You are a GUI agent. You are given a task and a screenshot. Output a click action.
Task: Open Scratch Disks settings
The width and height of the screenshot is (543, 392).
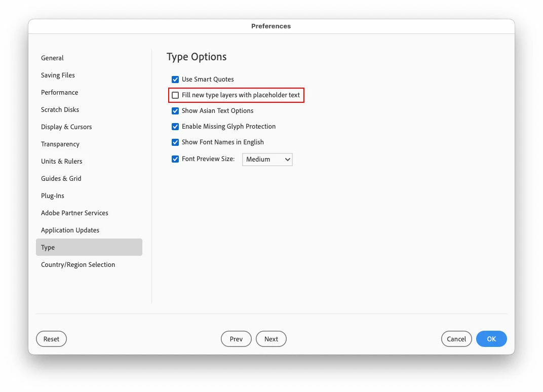(x=60, y=109)
